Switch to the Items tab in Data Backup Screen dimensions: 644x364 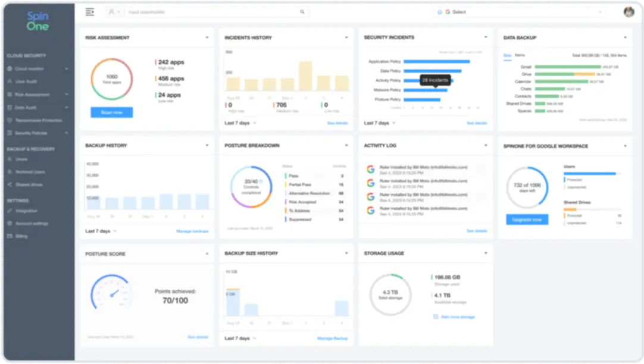point(518,55)
